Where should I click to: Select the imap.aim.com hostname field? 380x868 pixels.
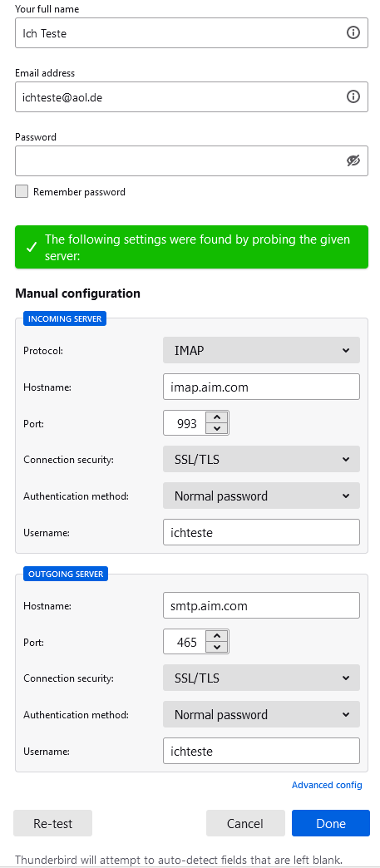(261, 387)
